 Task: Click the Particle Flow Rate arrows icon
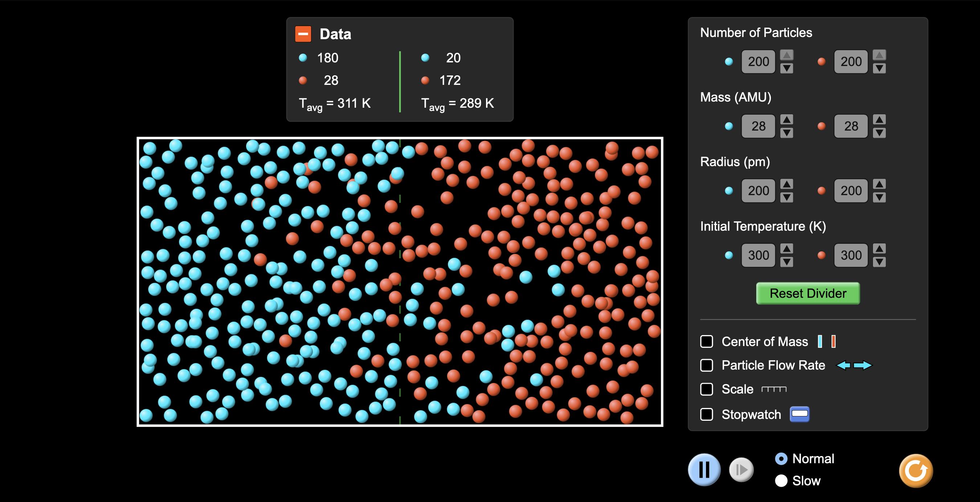(853, 366)
